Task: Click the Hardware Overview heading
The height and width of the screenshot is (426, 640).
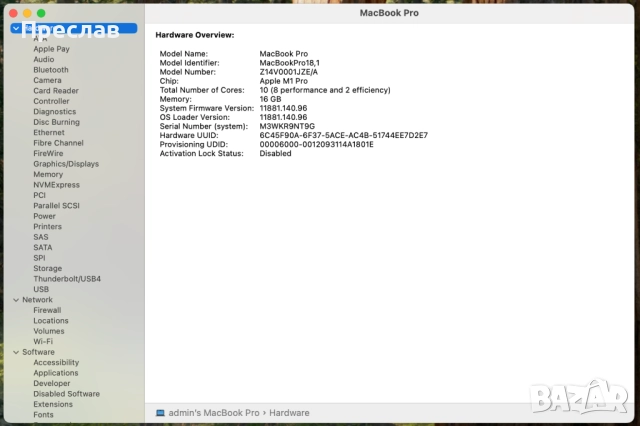Action: [x=195, y=36]
